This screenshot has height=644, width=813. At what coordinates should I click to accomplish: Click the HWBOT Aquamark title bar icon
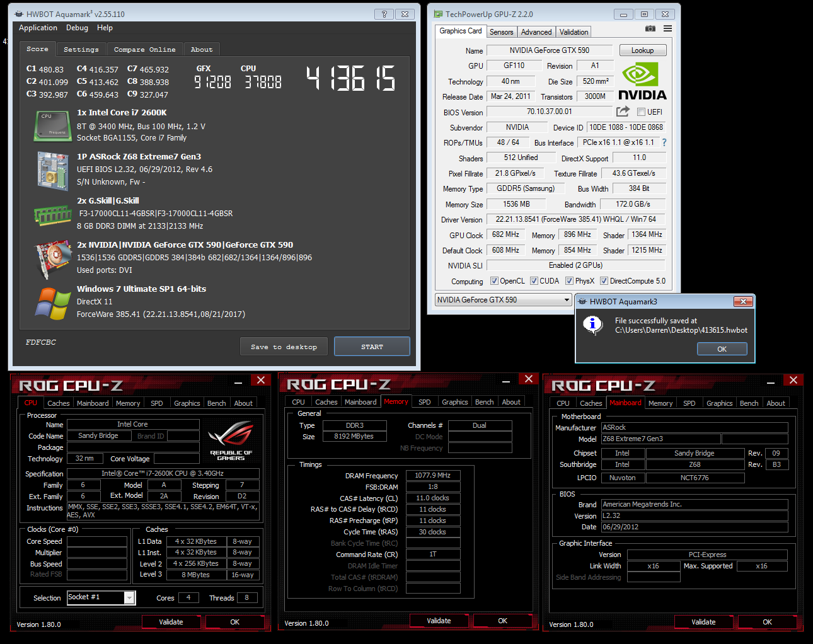click(x=19, y=14)
